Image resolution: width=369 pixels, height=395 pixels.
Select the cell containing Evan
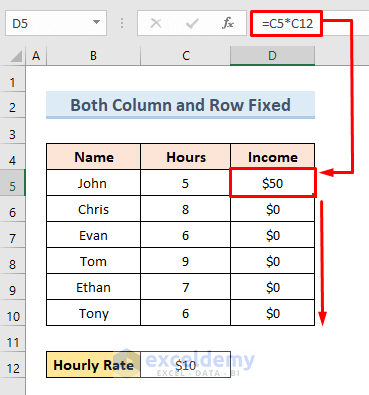click(x=94, y=235)
